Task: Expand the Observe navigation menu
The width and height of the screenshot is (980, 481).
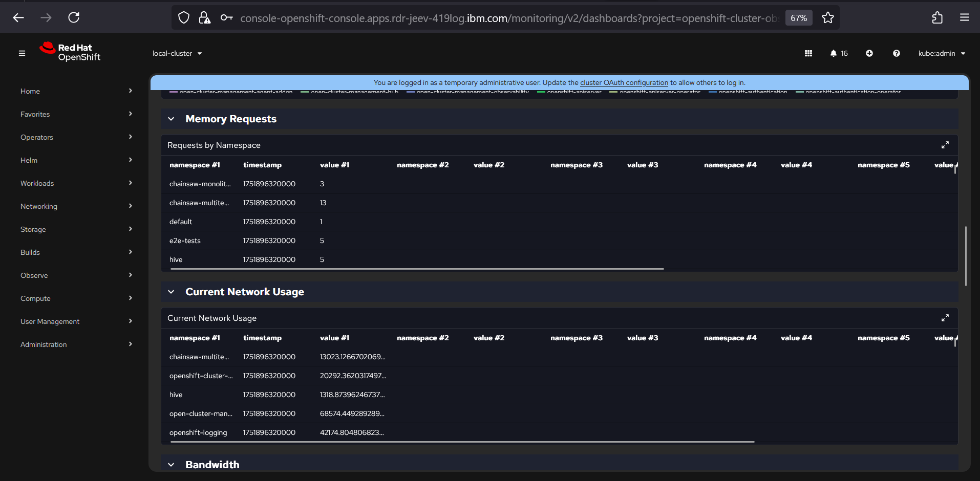Action: click(76, 275)
